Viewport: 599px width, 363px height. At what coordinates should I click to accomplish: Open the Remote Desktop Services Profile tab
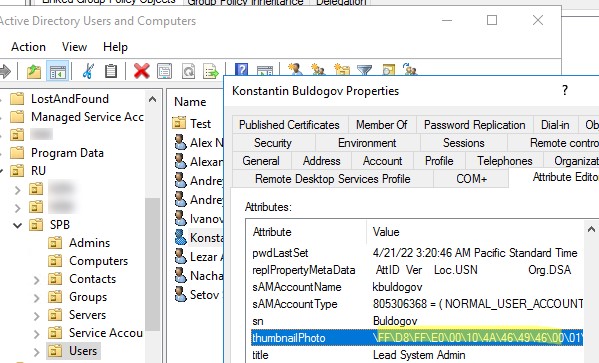(x=333, y=178)
